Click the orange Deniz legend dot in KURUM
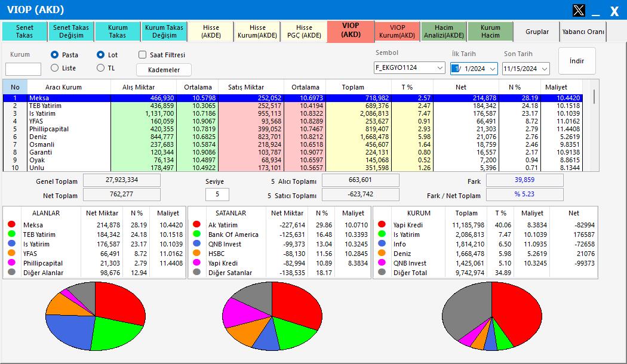The height and width of the screenshot is (364, 627). click(382, 254)
